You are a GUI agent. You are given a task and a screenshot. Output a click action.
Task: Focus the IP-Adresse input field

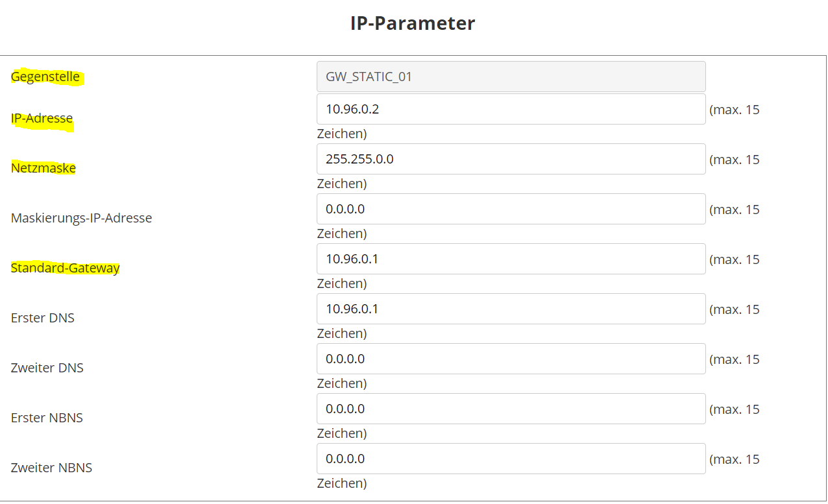pyautogui.click(x=511, y=109)
